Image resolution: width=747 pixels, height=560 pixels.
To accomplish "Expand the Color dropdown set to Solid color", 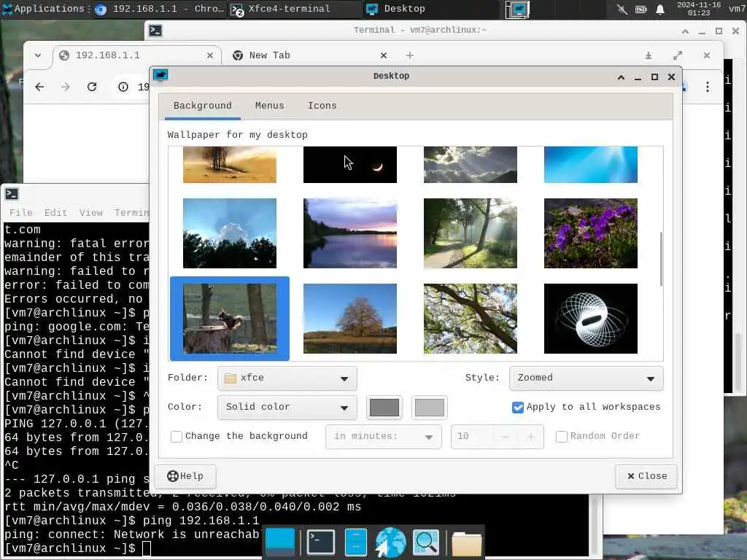I will 287,407.
